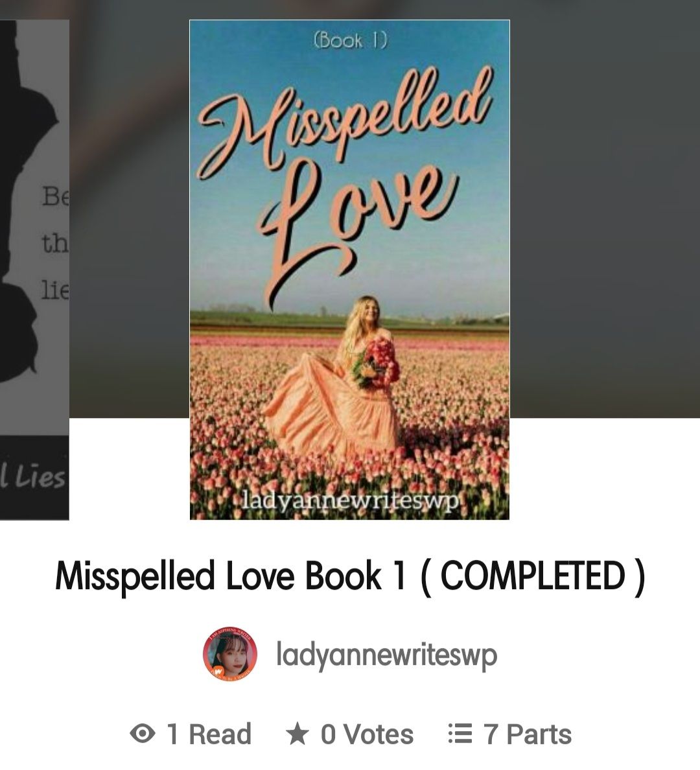Viewport: 700px width, 770px height.
Task: Click the (Book 1) label on the cover
Action: pyautogui.click(x=350, y=40)
